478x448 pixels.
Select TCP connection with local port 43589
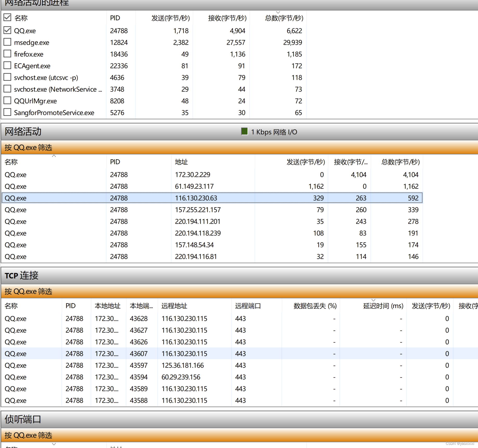click(239, 389)
